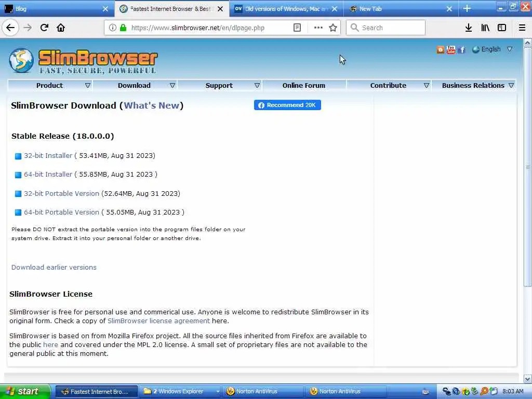The image size is (532, 399).
Task: Open the SlimBrowser license agreement link
Action: click(x=159, y=321)
